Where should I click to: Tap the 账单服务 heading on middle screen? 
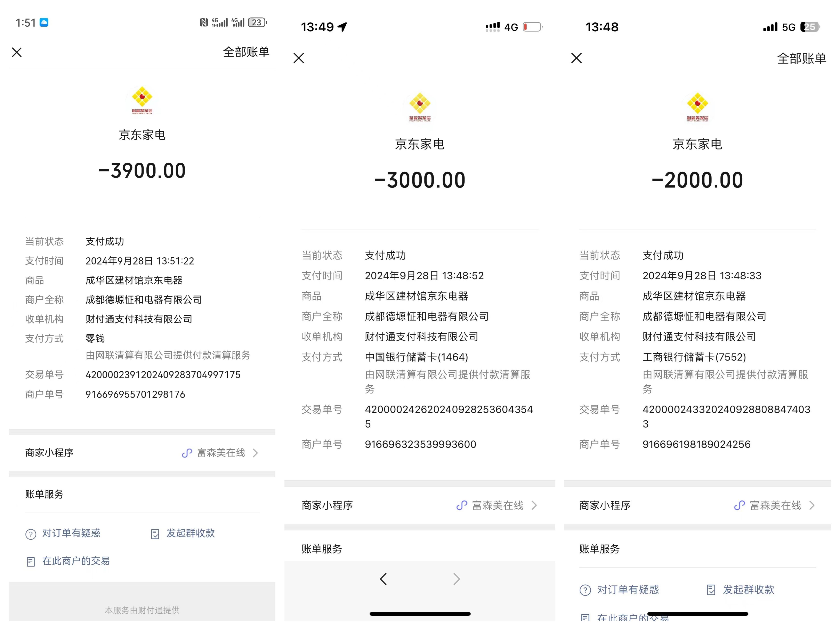322,549
